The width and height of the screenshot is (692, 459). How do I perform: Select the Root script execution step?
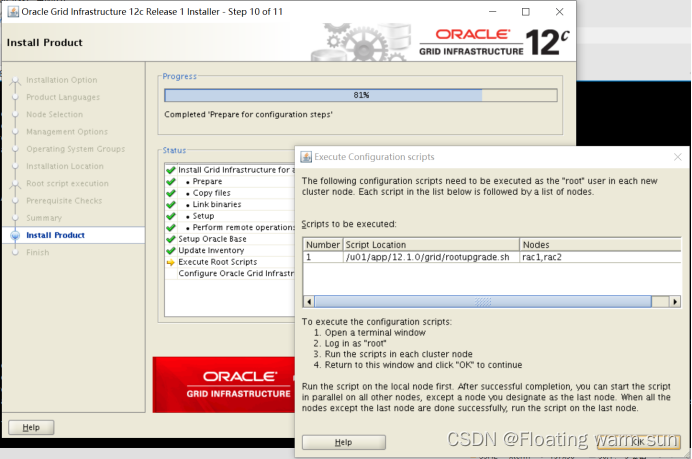[67, 183]
